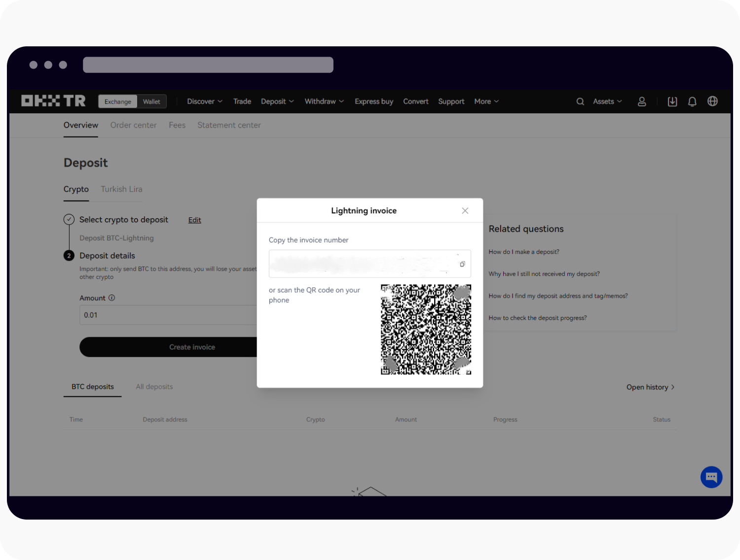Open the Withdraw dropdown menu

coord(324,101)
